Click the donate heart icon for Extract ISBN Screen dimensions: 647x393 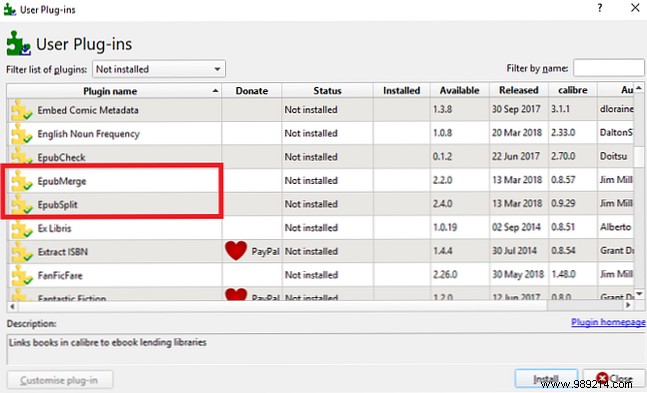click(x=236, y=251)
